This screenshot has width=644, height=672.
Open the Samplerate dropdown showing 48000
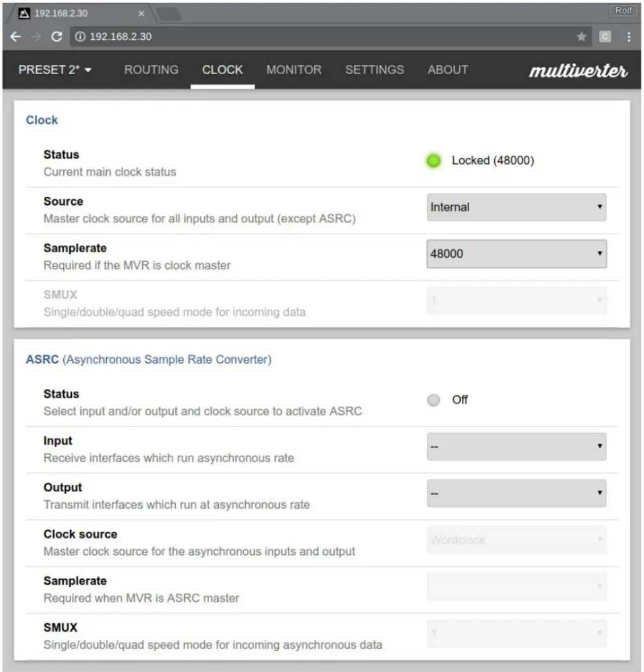pyautogui.click(x=516, y=254)
